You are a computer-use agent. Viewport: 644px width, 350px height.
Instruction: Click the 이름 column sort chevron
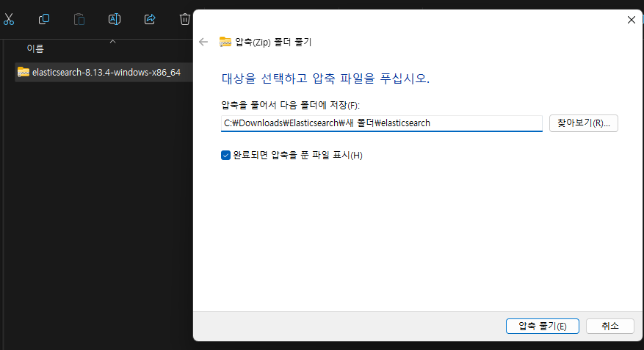point(113,41)
